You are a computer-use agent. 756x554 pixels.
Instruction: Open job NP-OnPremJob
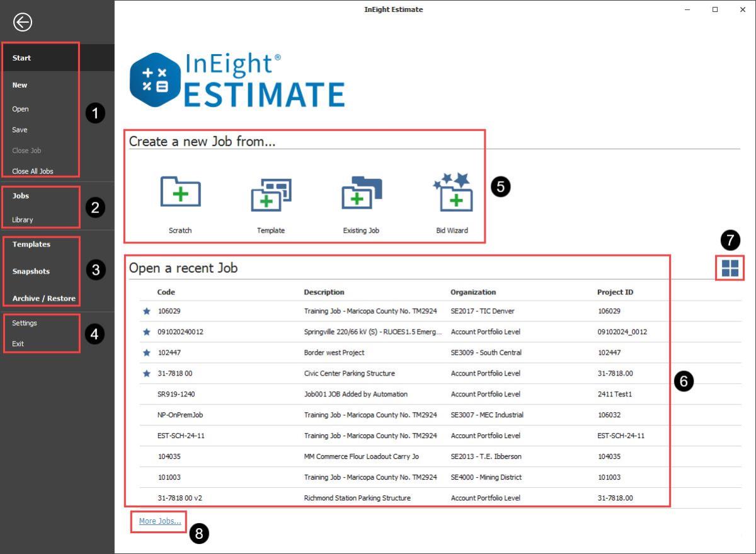click(180, 415)
